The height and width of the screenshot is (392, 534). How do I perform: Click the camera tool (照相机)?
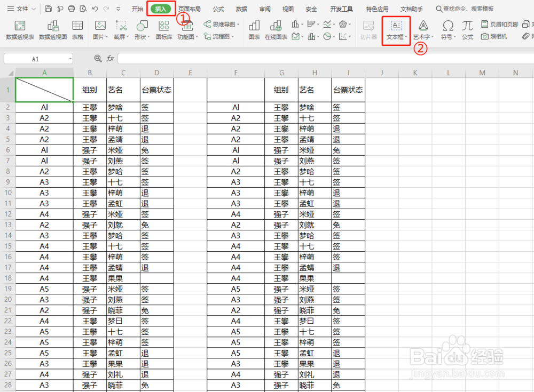[x=494, y=36]
